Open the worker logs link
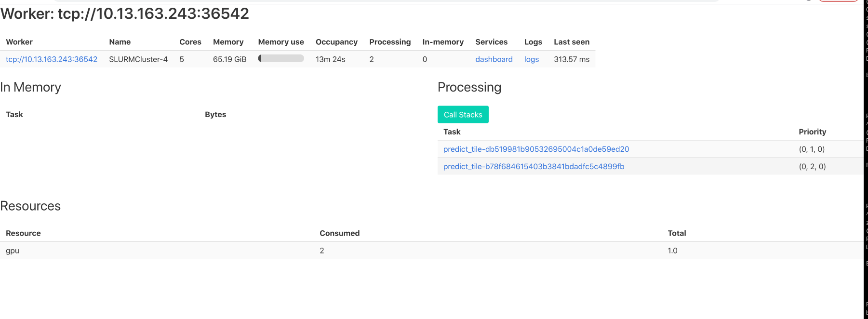Image resolution: width=868 pixels, height=319 pixels. (x=532, y=59)
